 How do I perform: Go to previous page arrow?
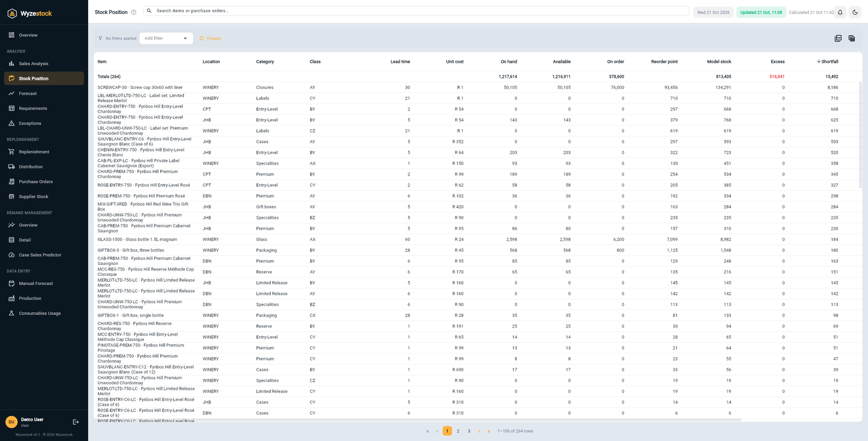pyautogui.click(x=437, y=431)
